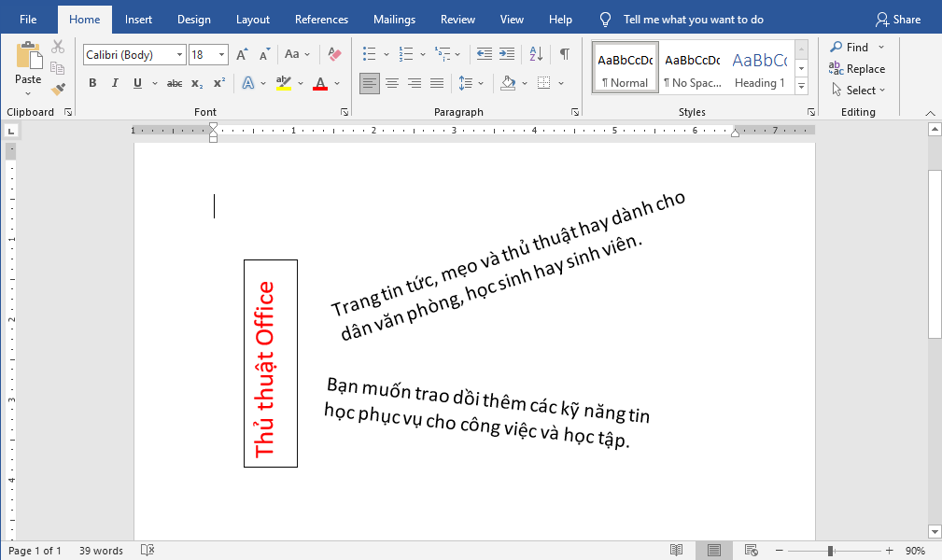Center-align the paragraph text
This screenshot has height=560, width=942.
click(392, 84)
